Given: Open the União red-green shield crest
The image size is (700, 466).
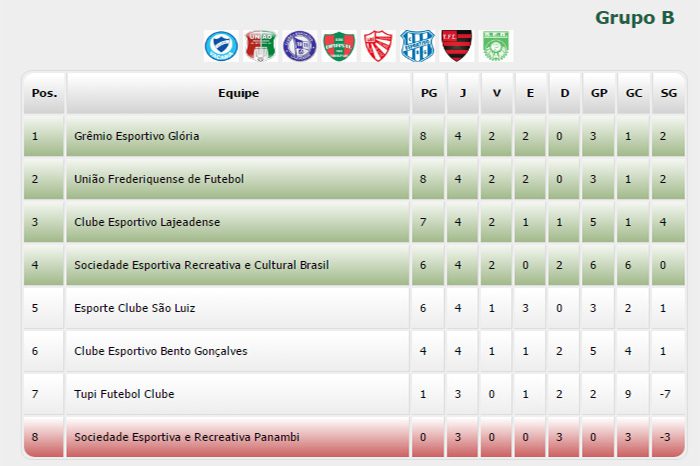Looking at the screenshot, I should click(261, 46).
